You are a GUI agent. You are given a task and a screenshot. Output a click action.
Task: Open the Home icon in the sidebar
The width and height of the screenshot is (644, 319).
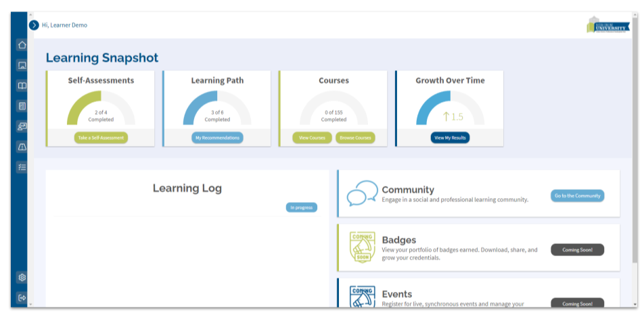click(x=22, y=45)
